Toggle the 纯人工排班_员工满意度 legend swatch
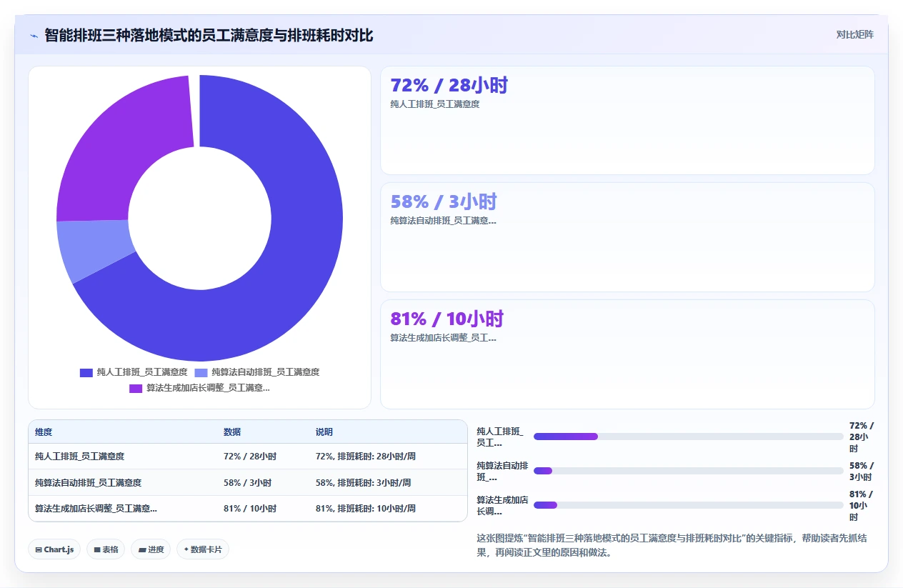The image size is (903, 588). [x=86, y=372]
